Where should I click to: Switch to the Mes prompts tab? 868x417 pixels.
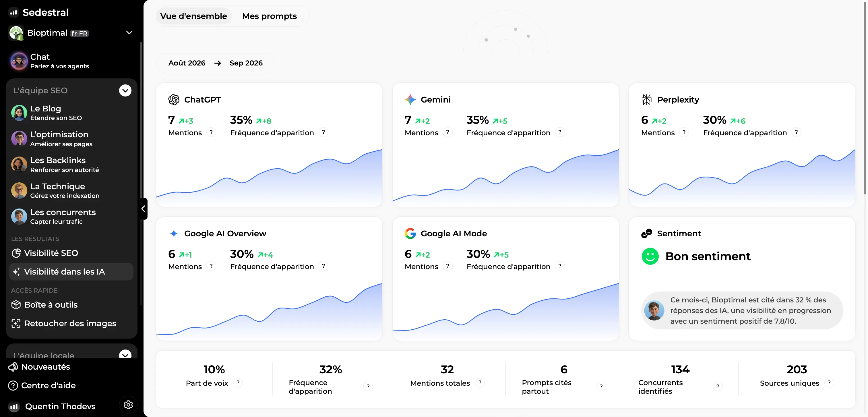click(x=269, y=16)
